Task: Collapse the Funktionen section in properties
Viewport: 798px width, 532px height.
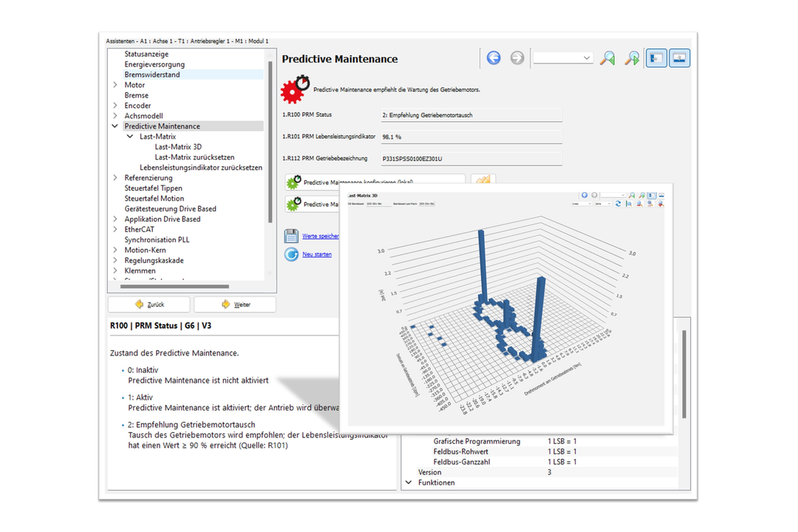Action: pos(409,482)
